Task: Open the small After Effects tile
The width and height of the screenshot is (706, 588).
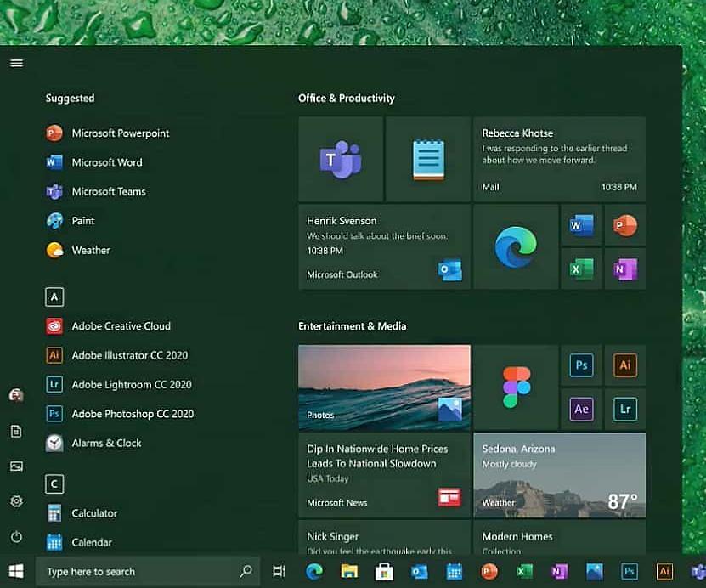Action: [582, 409]
